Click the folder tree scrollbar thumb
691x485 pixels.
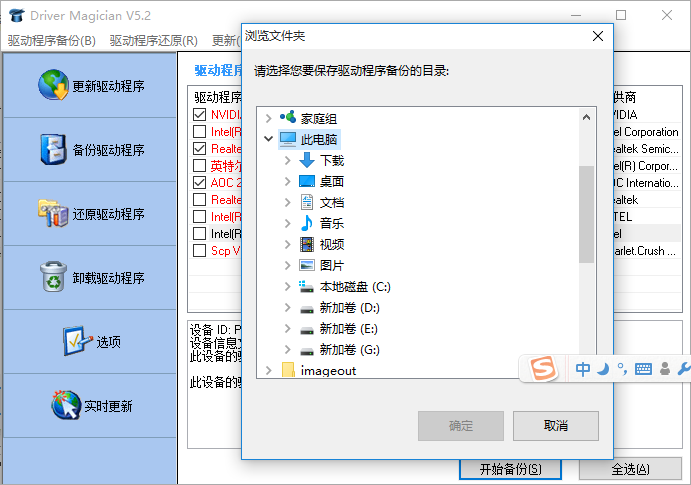point(586,214)
